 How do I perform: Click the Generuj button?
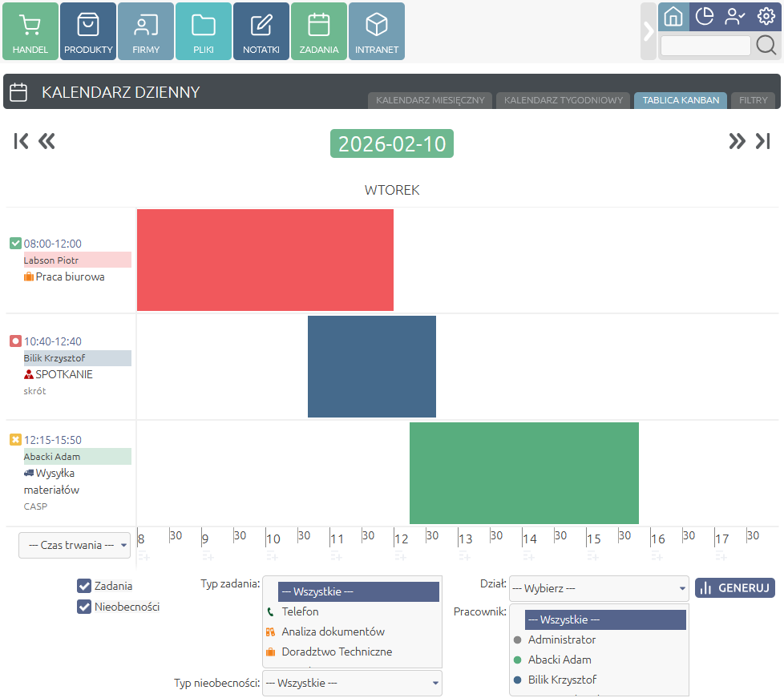pyautogui.click(x=734, y=587)
